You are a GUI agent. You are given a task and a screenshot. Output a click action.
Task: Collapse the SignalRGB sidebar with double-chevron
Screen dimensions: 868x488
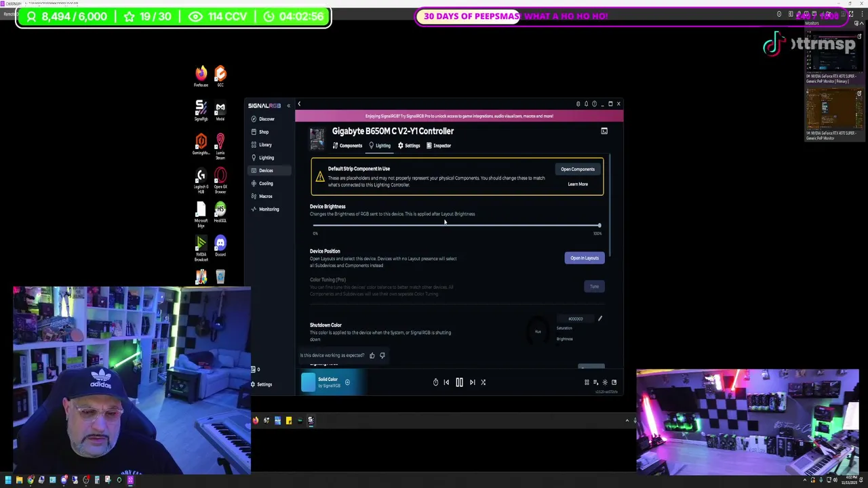[x=288, y=105]
